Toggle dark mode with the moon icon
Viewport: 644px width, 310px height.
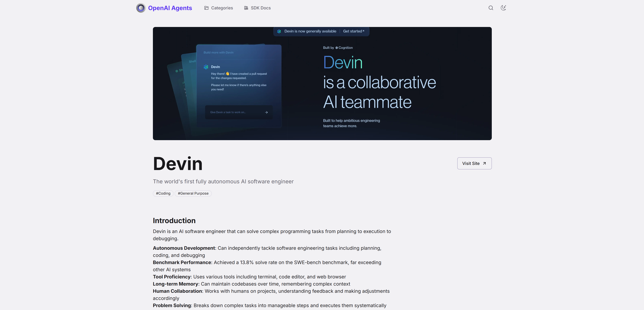tap(503, 8)
